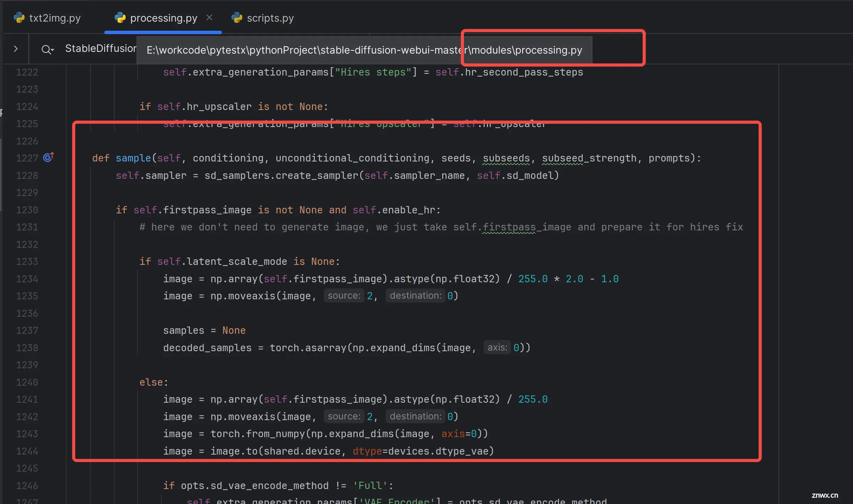The image size is (853, 504).
Task: Click the 'samples = None' statement
Action: pos(204,330)
